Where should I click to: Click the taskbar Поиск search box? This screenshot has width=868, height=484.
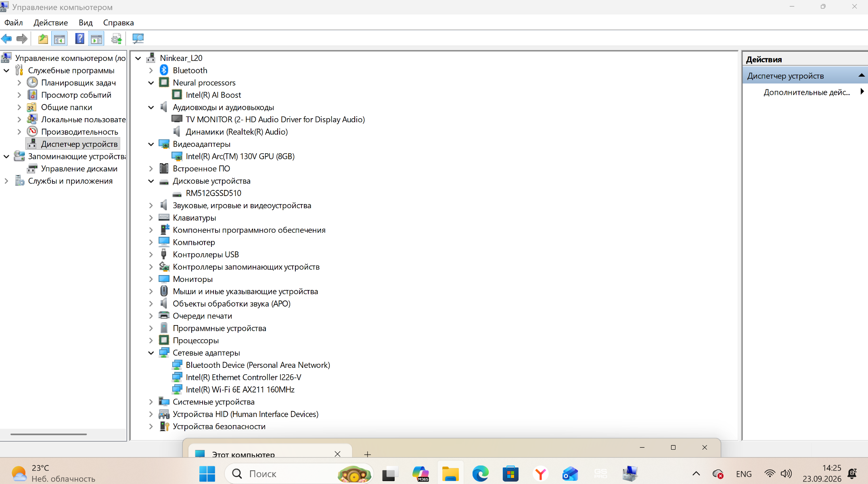tap(299, 474)
